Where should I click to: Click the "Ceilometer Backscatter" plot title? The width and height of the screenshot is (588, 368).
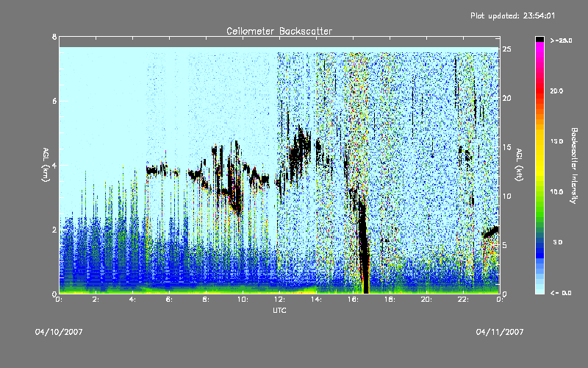click(x=279, y=31)
